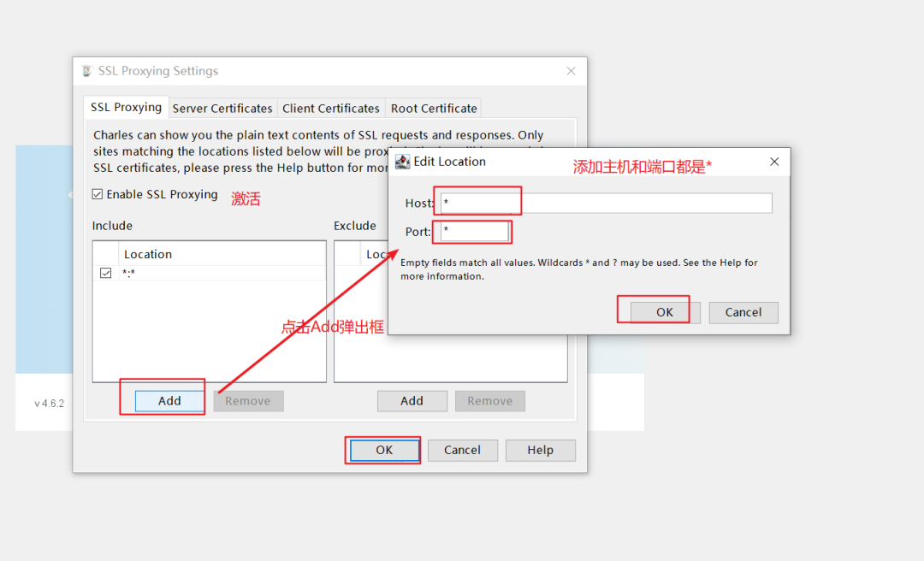Confirm Edit Location with OK
This screenshot has height=561, width=924.
[666, 312]
